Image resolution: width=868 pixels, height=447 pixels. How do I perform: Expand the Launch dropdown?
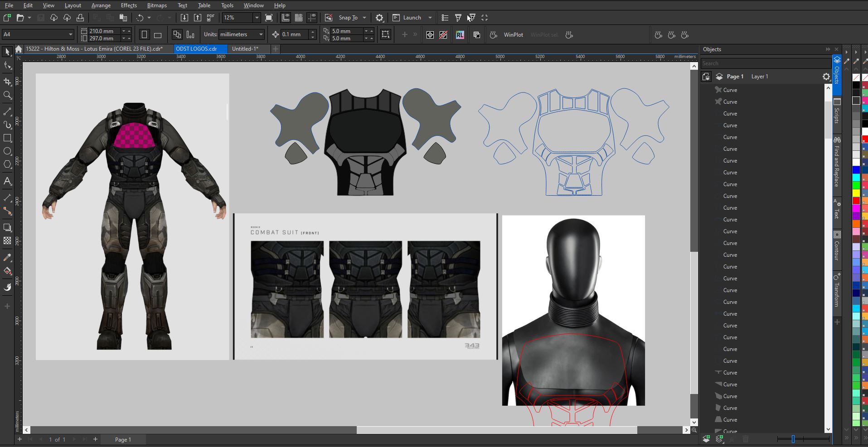pos(430,18)
